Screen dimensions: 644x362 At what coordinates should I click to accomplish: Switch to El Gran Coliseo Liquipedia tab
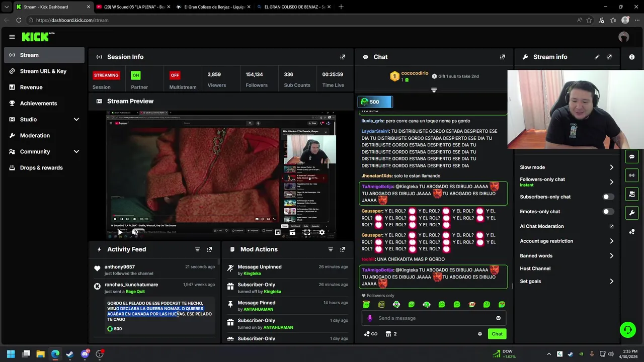tap(213, 7)
